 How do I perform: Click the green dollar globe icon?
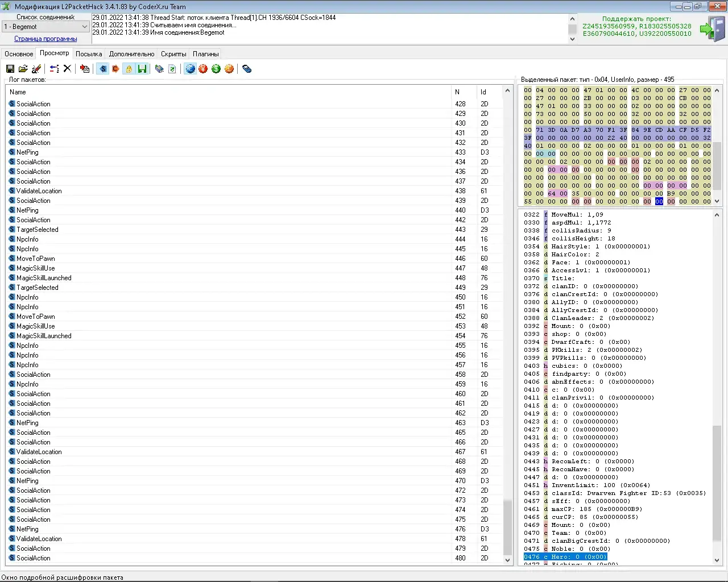[216, 69]
